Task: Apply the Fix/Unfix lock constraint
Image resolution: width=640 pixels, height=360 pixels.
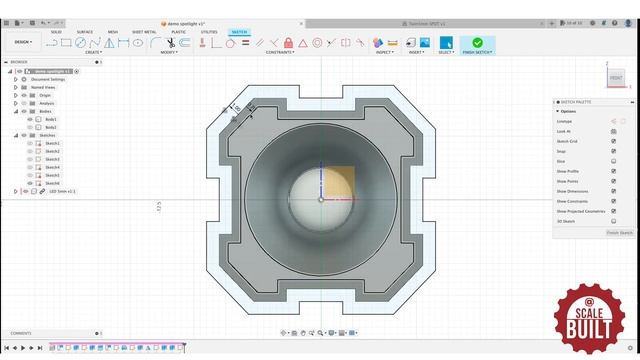Action: pyautogui.click(x=289, y=42)
